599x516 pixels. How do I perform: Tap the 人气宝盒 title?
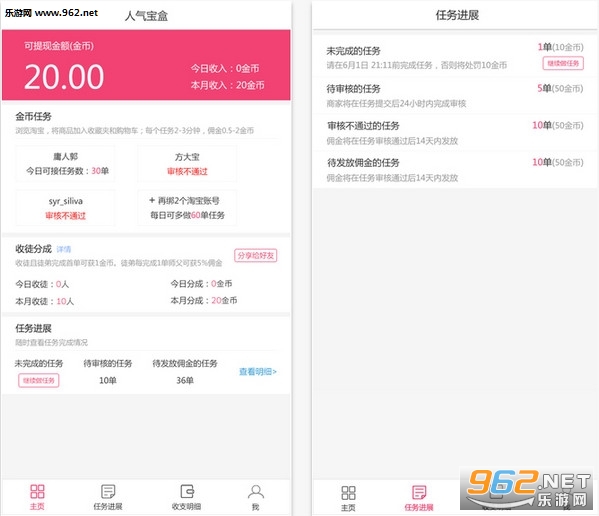[146, 16]
